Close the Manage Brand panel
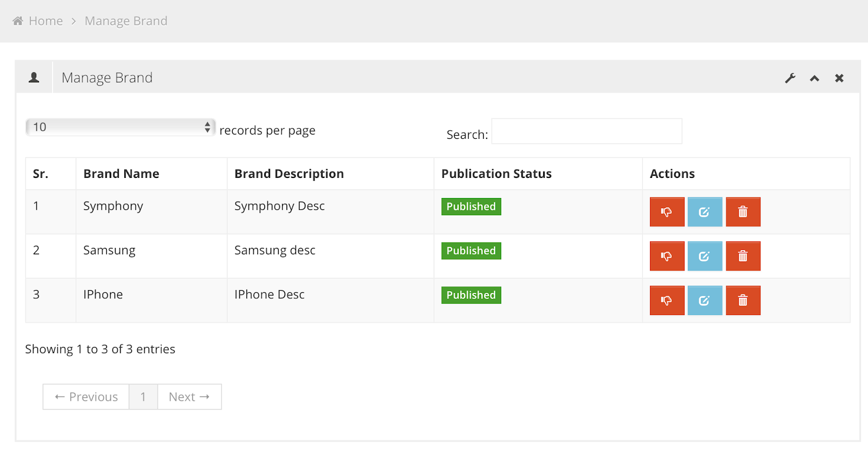868x461 pixels. click(839, 78)
